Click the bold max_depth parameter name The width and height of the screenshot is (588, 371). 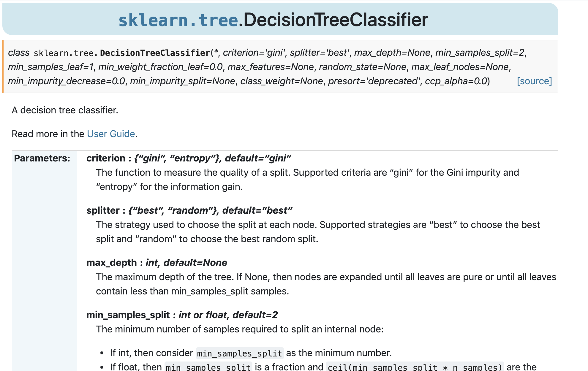click(111, 263)
